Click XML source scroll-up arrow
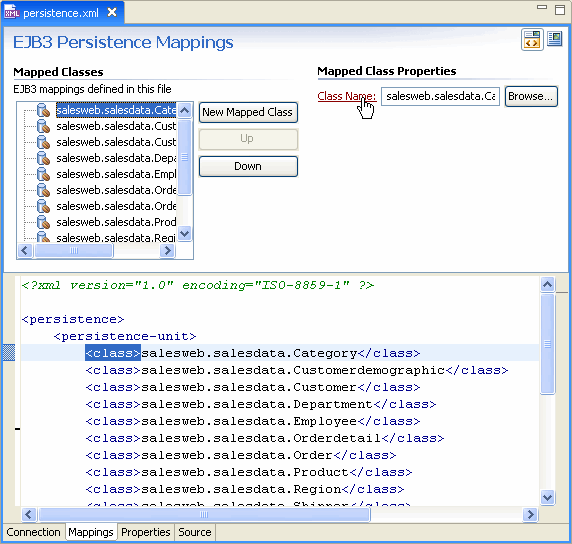The image size is (572, 544). click(x=548, y=285)
